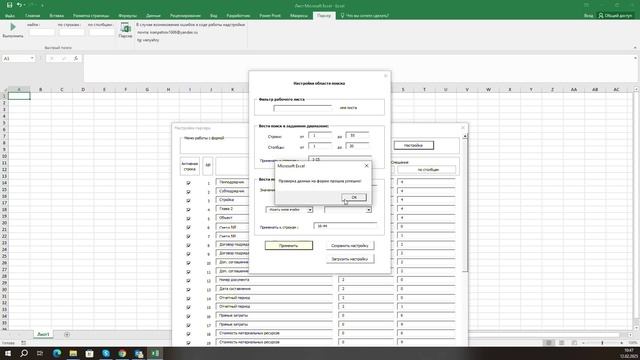
Task: Open the Windows Start menu
Action: [8, 353]
